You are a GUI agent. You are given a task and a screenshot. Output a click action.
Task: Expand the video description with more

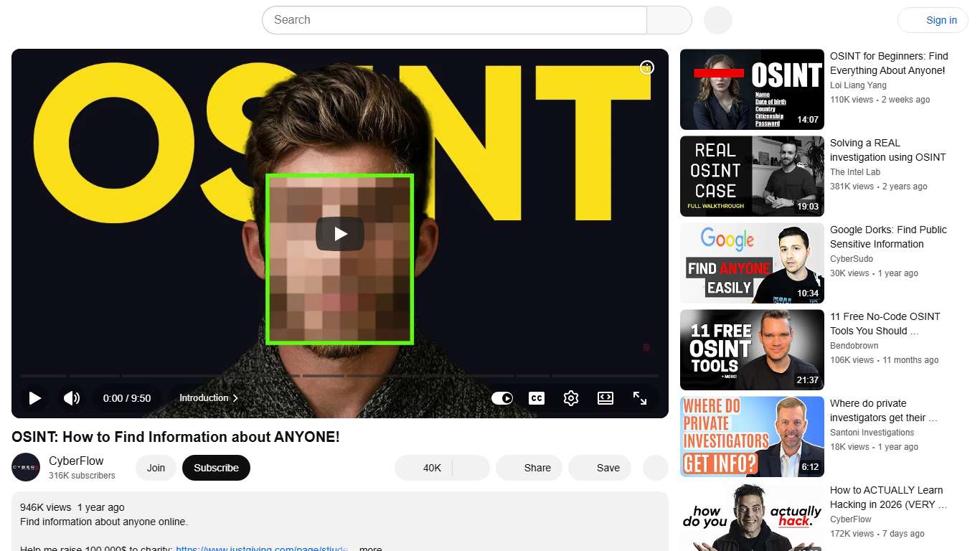pos(370,547)
